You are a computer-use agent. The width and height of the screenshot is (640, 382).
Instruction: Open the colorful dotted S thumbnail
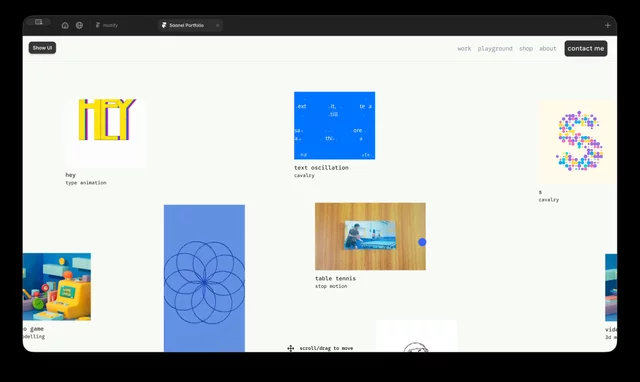click(x=578, y=142)
